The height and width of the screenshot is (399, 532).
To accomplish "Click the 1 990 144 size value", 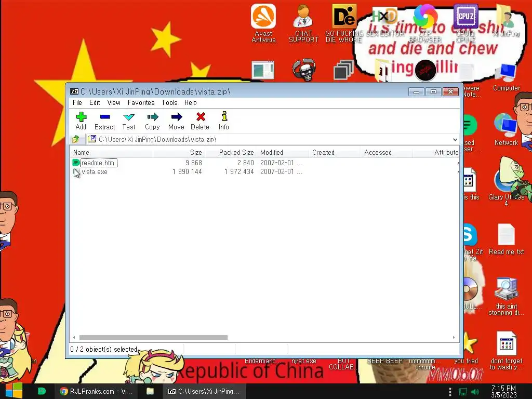I will (187, 171).
